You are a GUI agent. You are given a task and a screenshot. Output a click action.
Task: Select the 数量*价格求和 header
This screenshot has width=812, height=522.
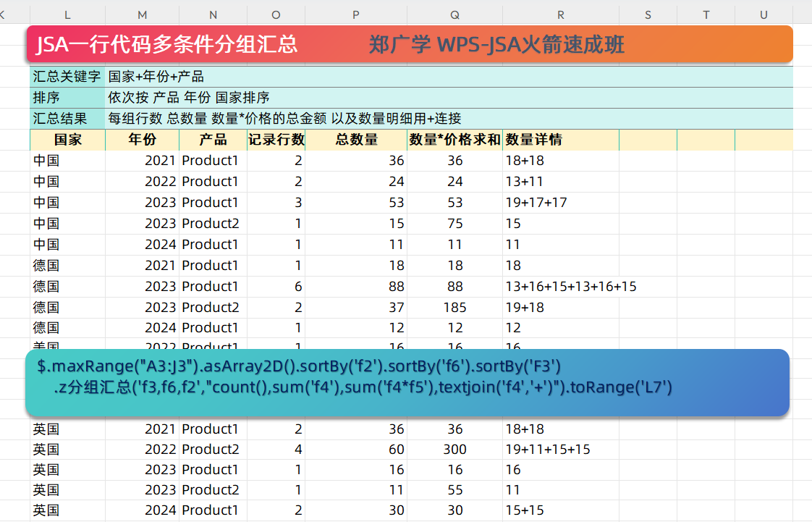coord(454,140)
